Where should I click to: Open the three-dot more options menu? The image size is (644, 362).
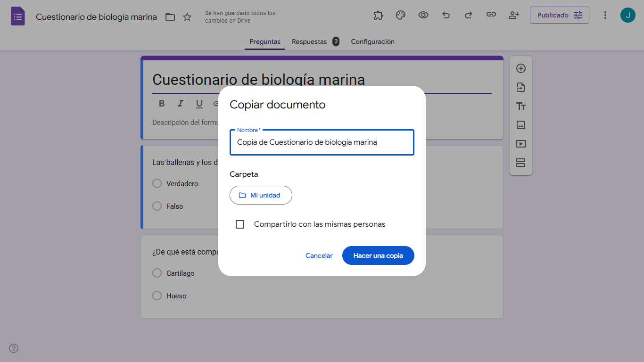pos(605,15)
